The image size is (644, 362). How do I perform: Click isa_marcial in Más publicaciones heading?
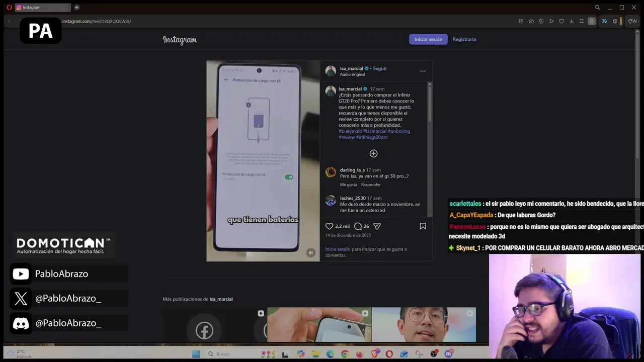click(221, 299)
